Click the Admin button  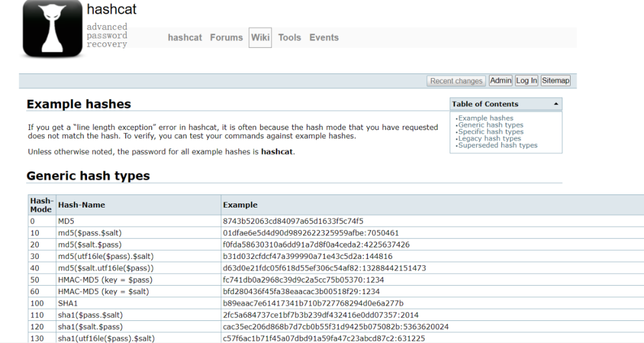(501, 81)
